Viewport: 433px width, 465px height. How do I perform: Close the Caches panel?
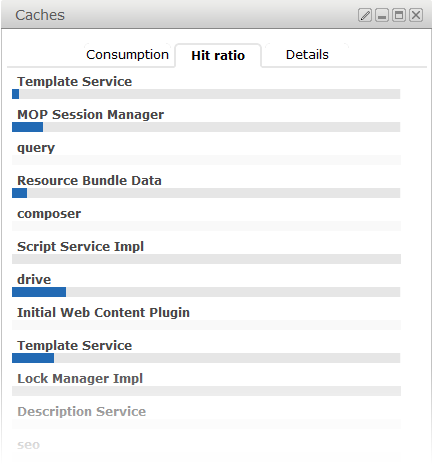[416, 15]
